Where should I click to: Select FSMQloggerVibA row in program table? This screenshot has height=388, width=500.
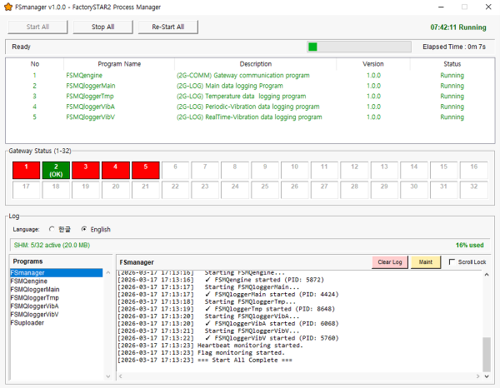pyautogui.click(x=250, y=107)
